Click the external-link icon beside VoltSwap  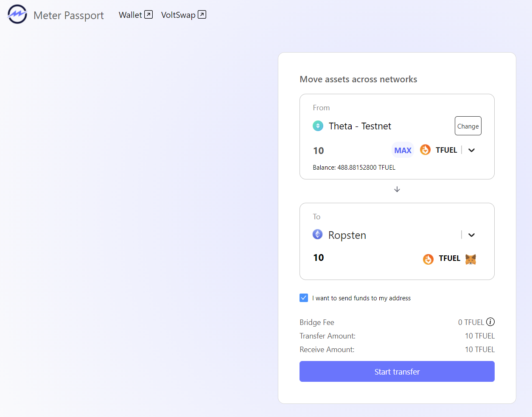(202, 14)
